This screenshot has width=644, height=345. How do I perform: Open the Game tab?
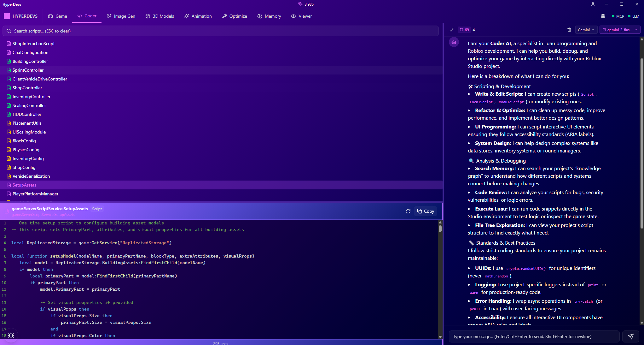[x=57, y=16]
